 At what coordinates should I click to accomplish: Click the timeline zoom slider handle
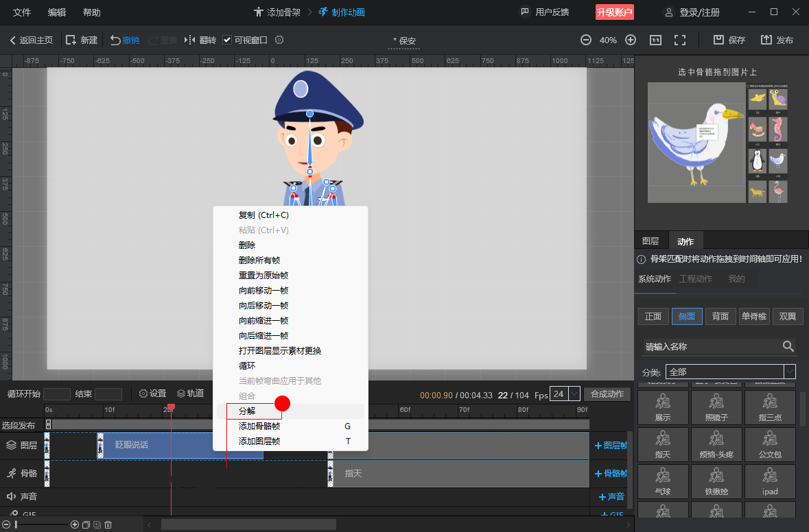click(x=16, y=524)
